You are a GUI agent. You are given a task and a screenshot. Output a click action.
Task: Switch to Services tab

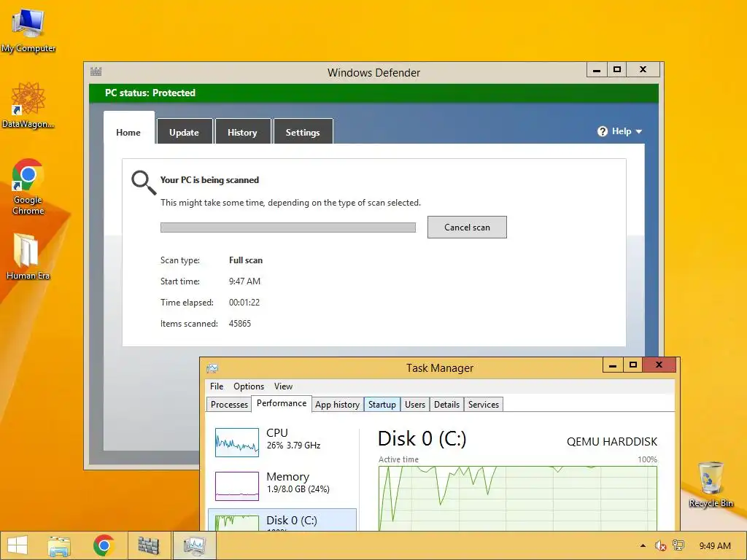click(483, 404)
